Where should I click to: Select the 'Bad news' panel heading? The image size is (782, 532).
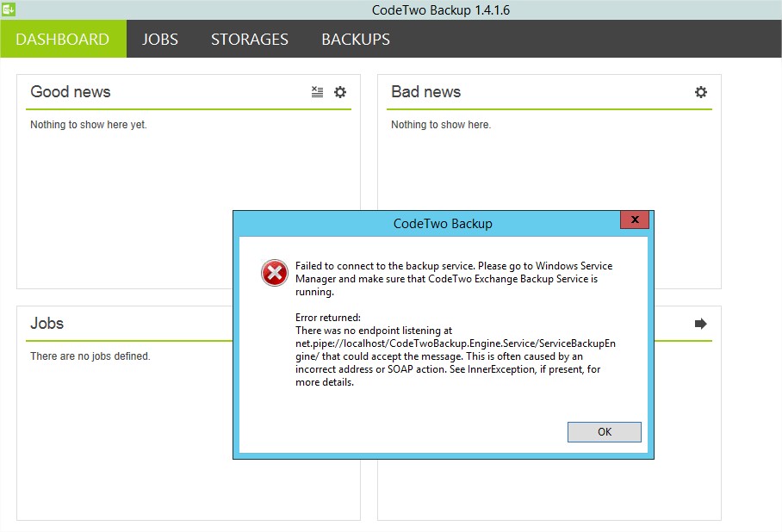click(426, 92)
